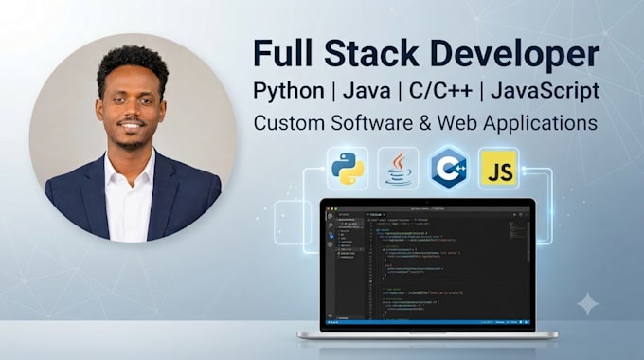Click the "Full Stack Developer" headline
Image resolution: width=644 pixels, height=360 pixels.
426,53
